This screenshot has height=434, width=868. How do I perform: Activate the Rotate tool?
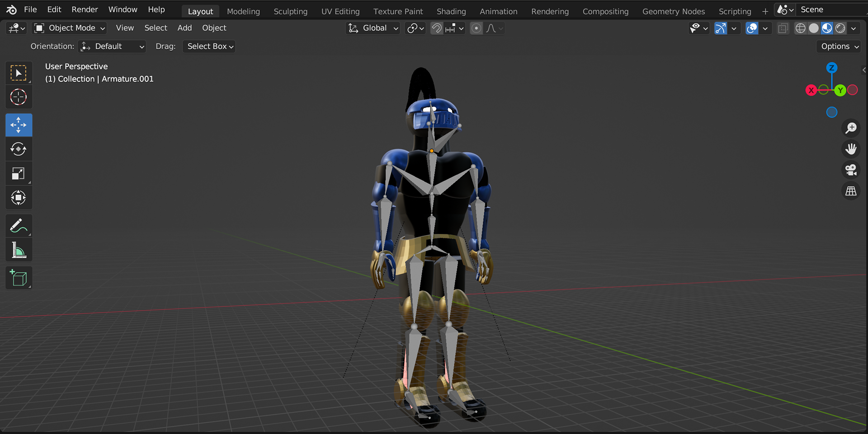pos(19,149)
